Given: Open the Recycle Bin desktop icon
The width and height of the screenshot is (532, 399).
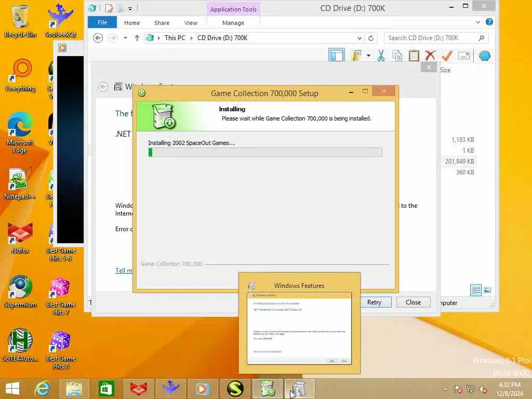Looking at the screenshot, I should click(20, 21).
